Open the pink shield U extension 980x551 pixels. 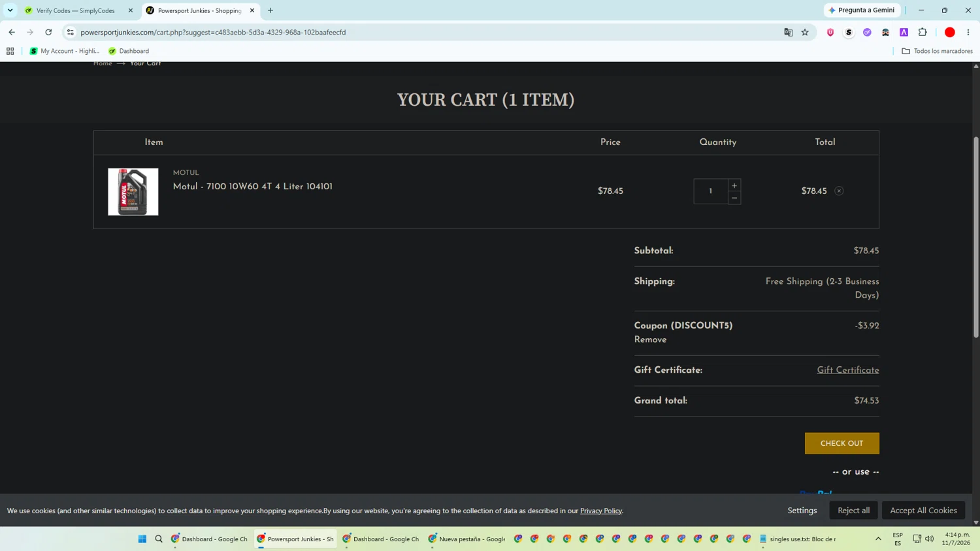(x=830, y=32)
